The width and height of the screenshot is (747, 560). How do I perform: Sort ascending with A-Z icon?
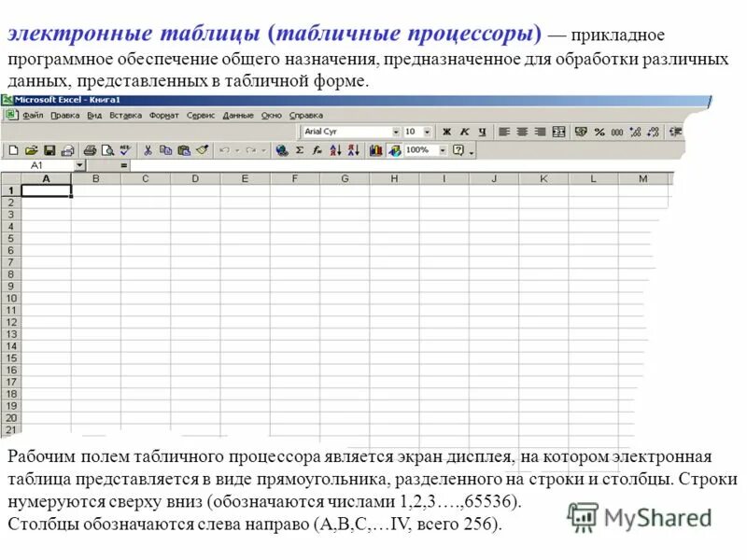pyautogui.click(x=335, y=150)
